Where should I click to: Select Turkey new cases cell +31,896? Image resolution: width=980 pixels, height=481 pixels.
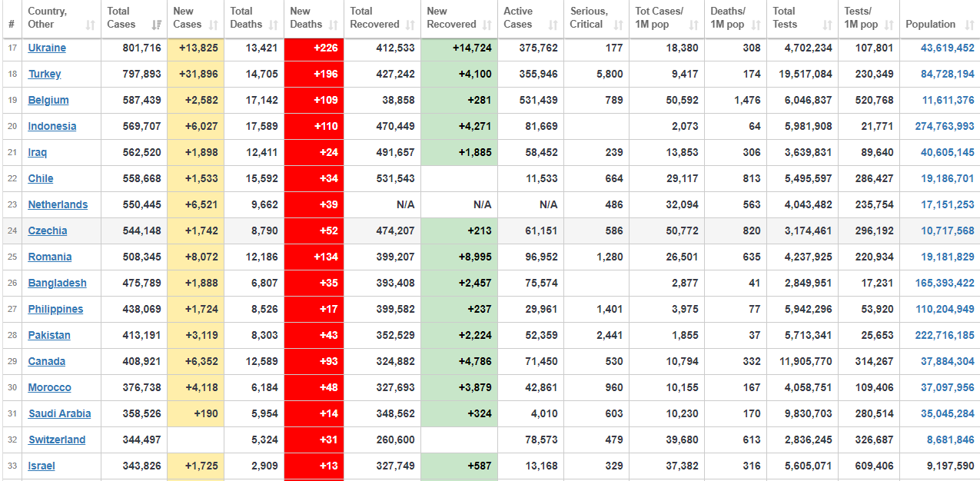195,74
